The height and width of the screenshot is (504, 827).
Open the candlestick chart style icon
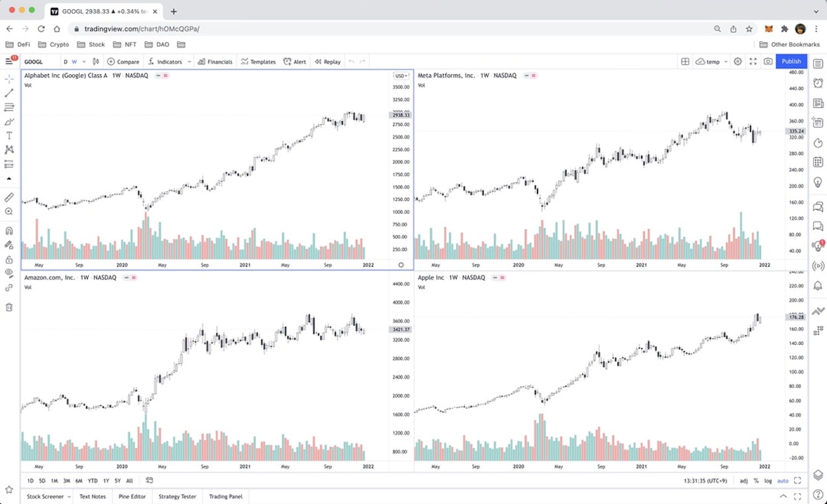click(x=96, y=62)
